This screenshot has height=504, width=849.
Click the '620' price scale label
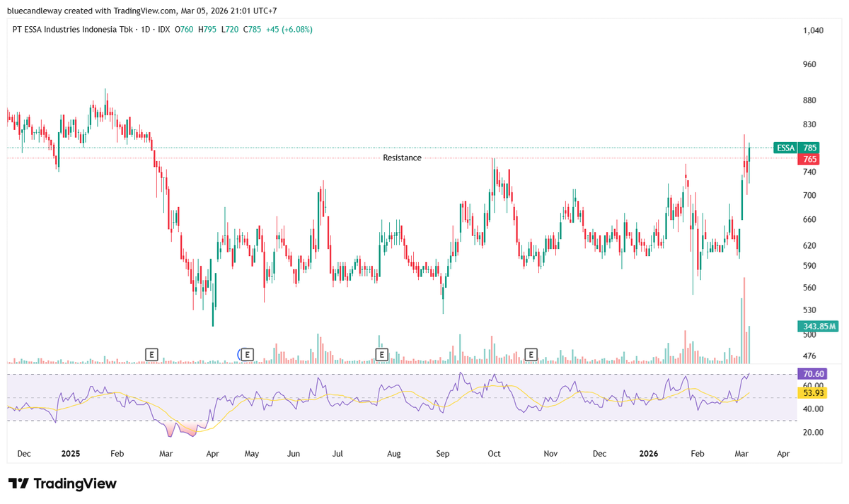pyautogui.click(x=810, y=245)
